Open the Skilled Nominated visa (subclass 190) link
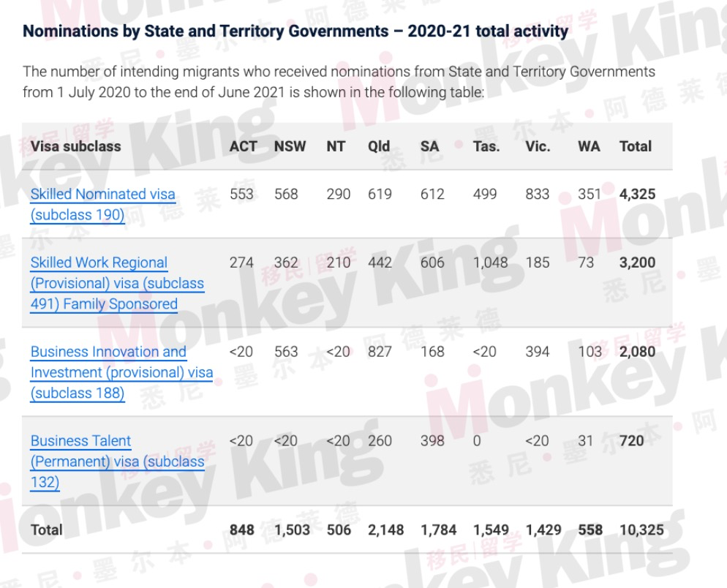This screenshot has width=727, height=588. [103, 205]
